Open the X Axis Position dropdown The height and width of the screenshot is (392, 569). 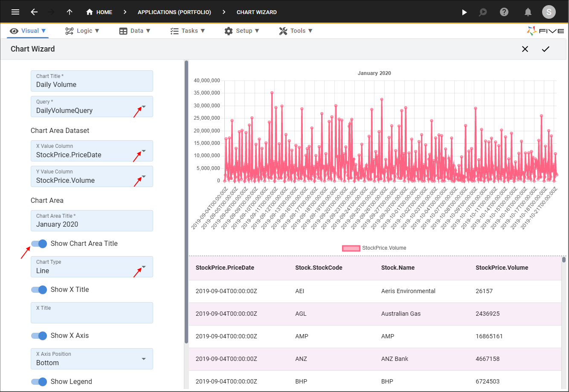(x=144, y=359)
